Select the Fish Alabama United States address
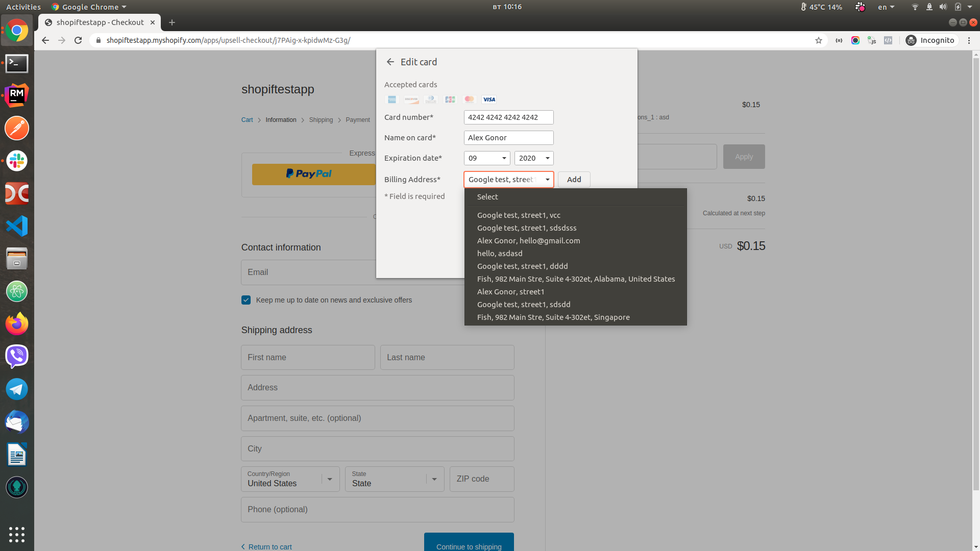This screenshot has width=980, height=551. click(x=576, y=279)
